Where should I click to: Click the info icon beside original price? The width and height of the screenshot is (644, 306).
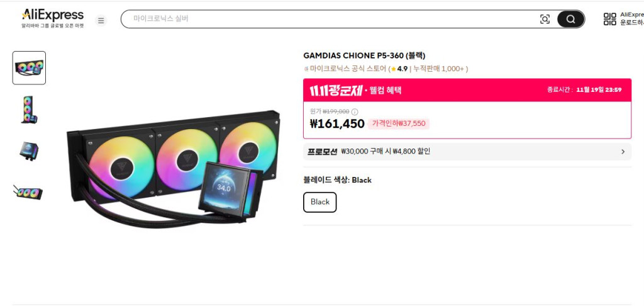pos(355,111)
